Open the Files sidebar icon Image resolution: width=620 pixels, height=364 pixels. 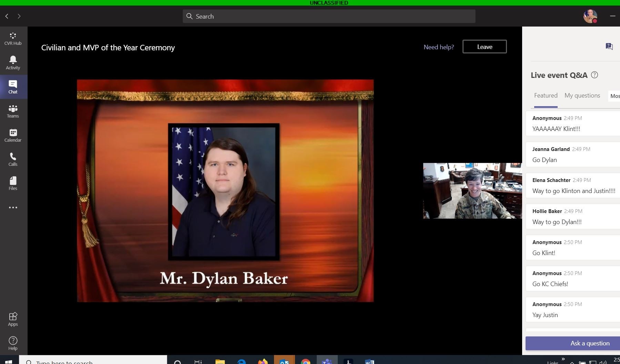click(13, 183)
